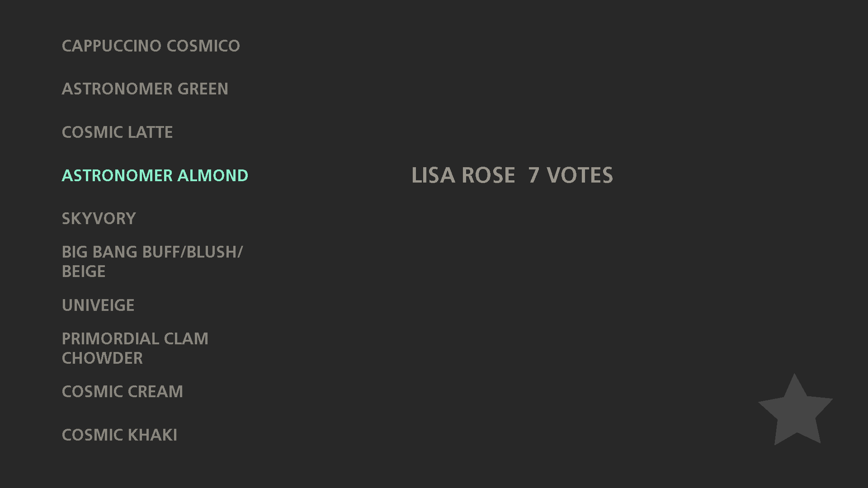Click the word Latte in the third entry
This screenshot has width=868, height=488.
click(x=150, y=132)
